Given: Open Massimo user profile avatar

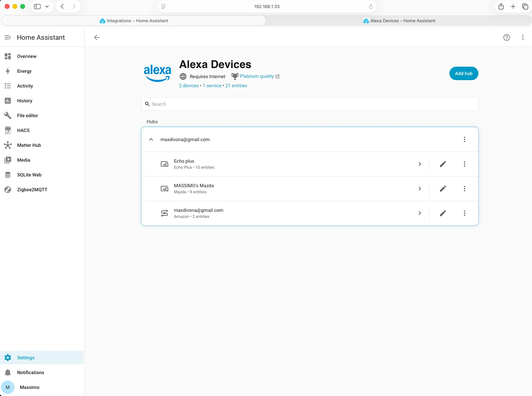Looking at the screenshot, I should click(8, 387).
